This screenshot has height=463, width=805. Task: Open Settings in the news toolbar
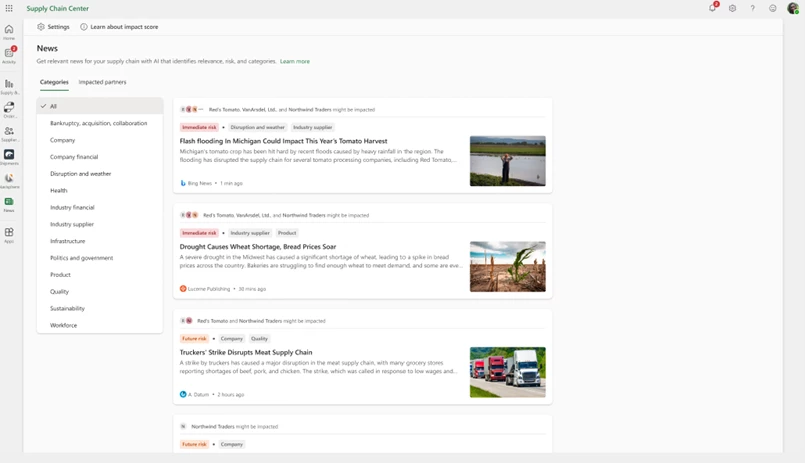53,27
